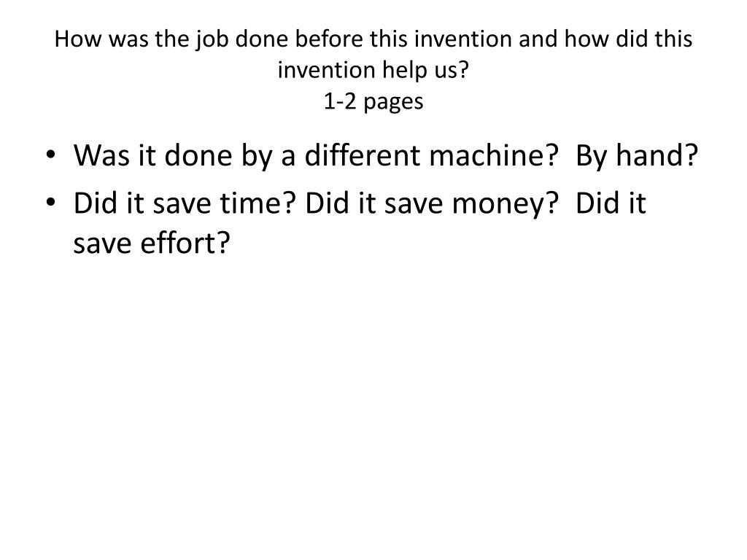Click "how did this" ending the title line

pos(628,39)
